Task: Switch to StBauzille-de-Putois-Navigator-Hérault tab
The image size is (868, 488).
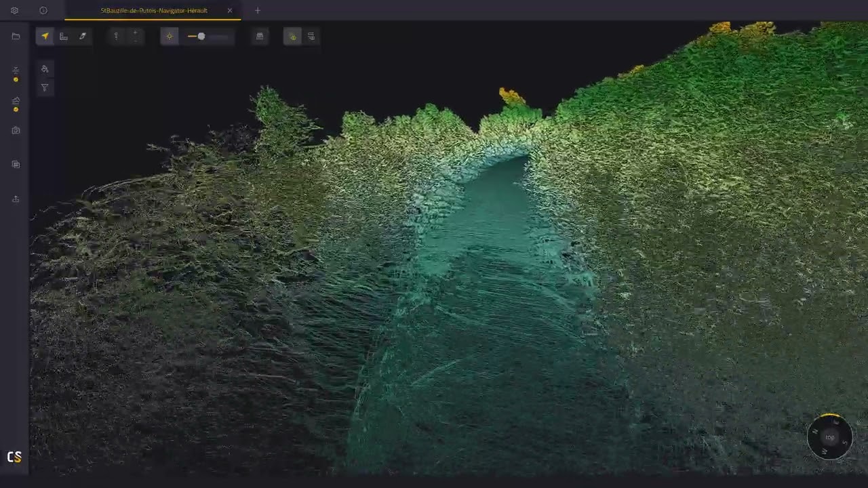Action: 154,11
